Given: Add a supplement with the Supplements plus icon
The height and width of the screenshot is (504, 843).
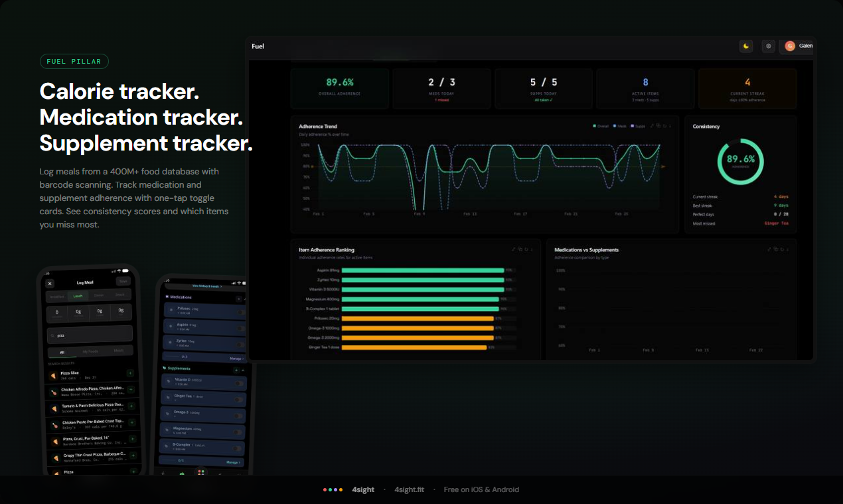Looking at the screenshot, I should coord(236,370).
